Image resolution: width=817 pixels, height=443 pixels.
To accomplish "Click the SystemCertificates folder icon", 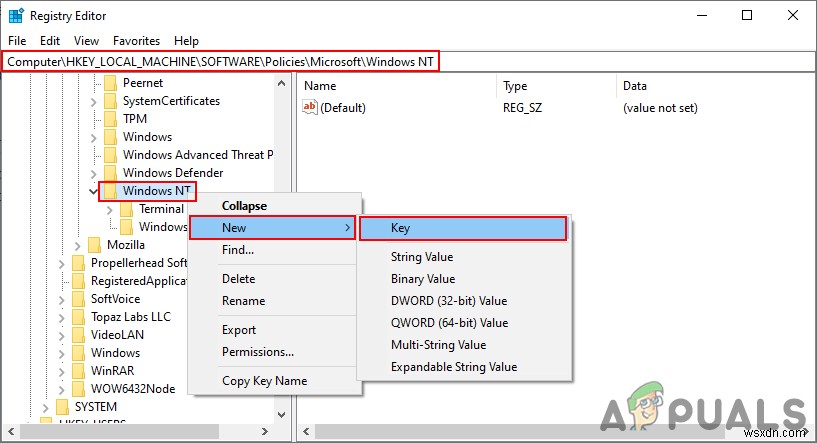I will [x=111, y=101].
